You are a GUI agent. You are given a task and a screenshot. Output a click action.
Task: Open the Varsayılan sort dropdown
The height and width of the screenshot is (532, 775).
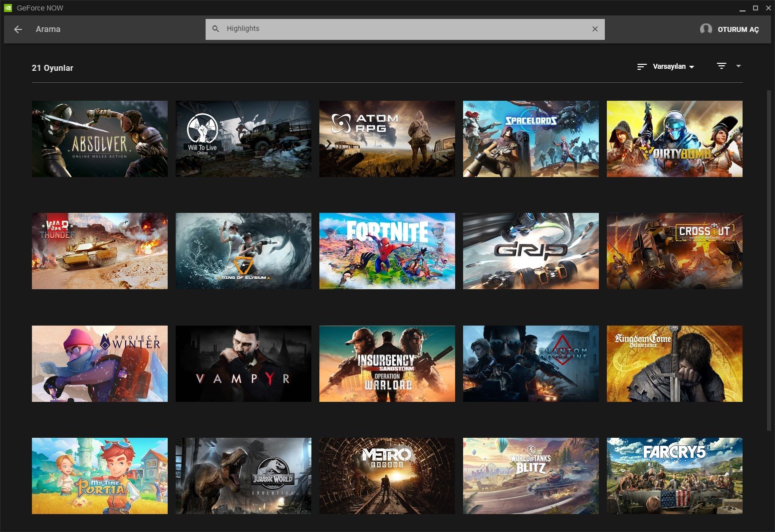673,66
